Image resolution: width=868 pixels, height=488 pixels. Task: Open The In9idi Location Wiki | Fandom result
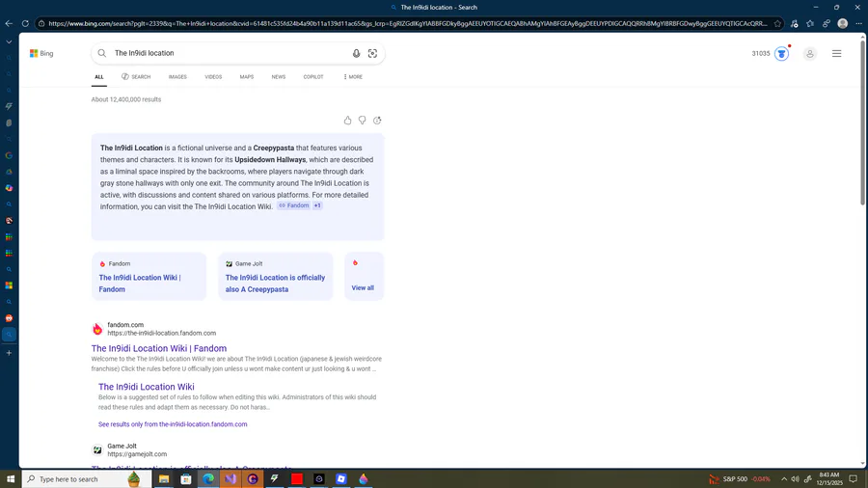(x=159, y=348)
